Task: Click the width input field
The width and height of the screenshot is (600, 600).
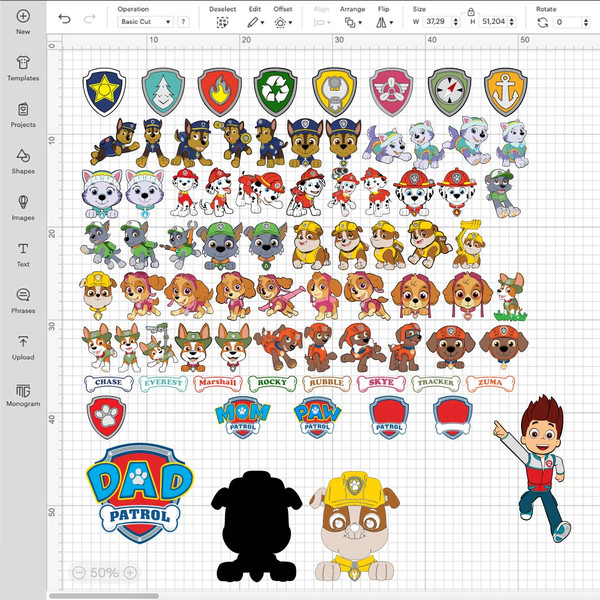Action: point(437,22)
